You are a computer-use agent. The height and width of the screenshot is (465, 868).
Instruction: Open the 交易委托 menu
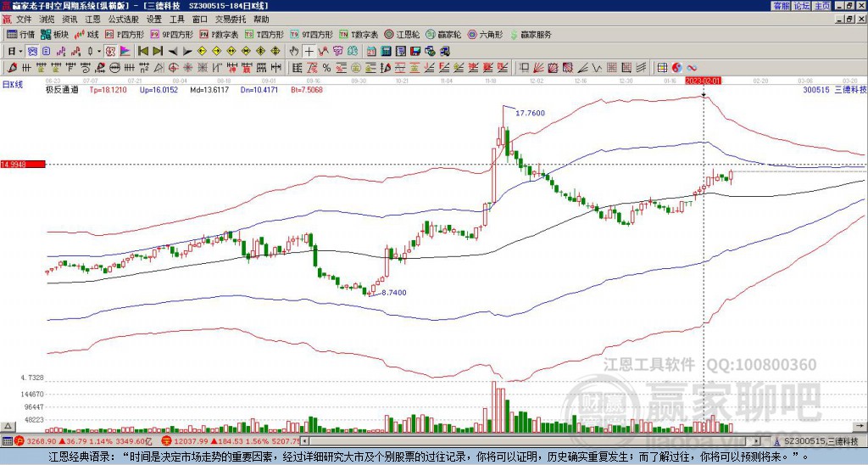tap(231, 19)
